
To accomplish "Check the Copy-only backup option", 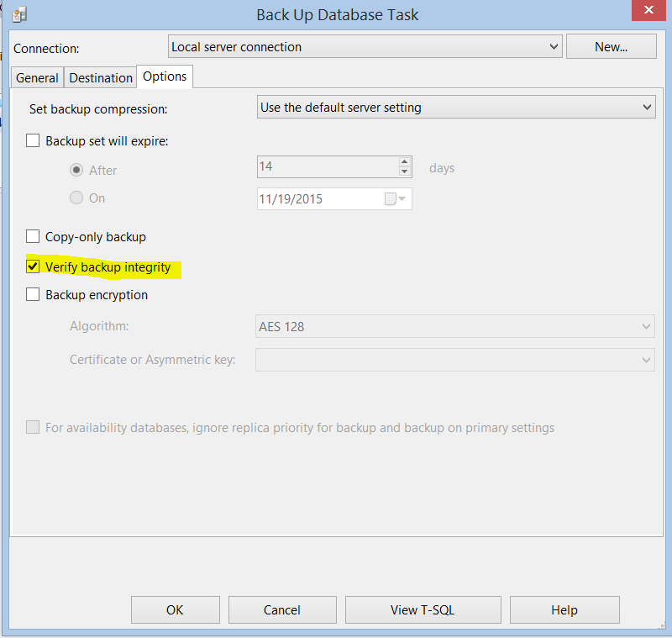I will (34, 237).
